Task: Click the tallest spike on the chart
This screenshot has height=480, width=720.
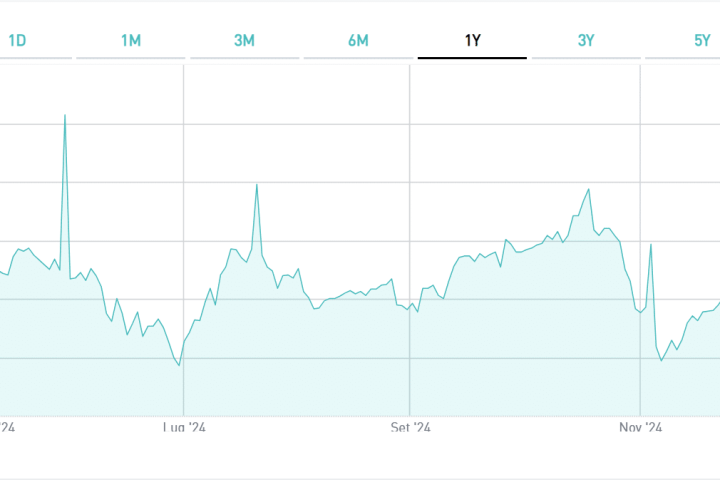Action: click(x=65, y=115)
